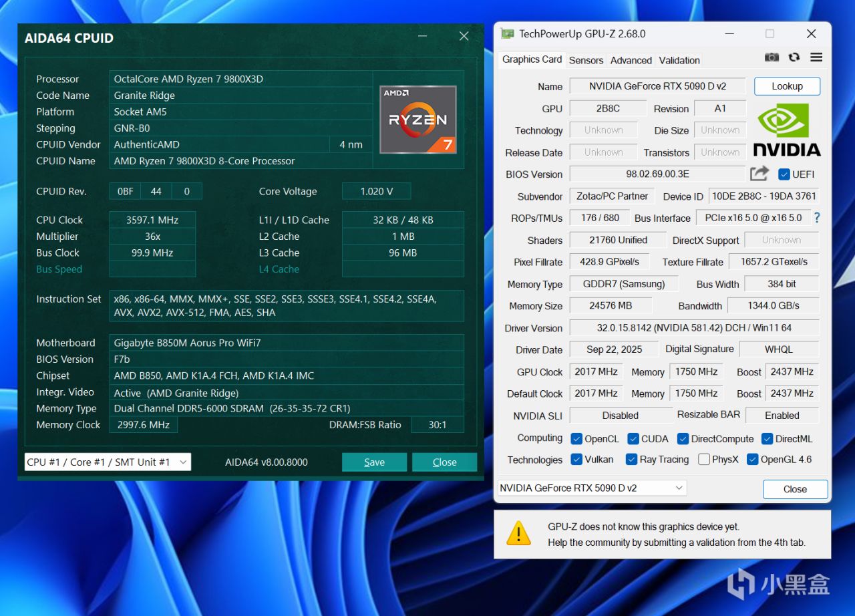Click the CPU Clock value 3597.1 MHz
This screenshot has height=616, width=855.
coord(152,220)
